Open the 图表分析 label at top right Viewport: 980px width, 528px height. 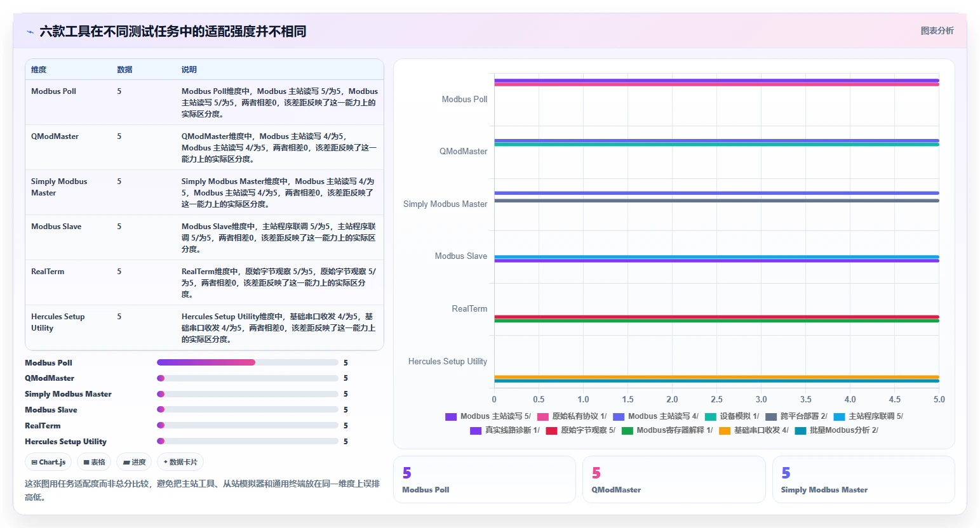coord(937,30)
